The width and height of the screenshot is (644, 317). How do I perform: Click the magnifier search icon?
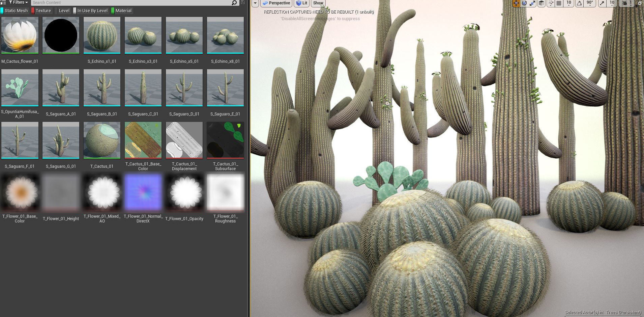click(x=234, y=3)
